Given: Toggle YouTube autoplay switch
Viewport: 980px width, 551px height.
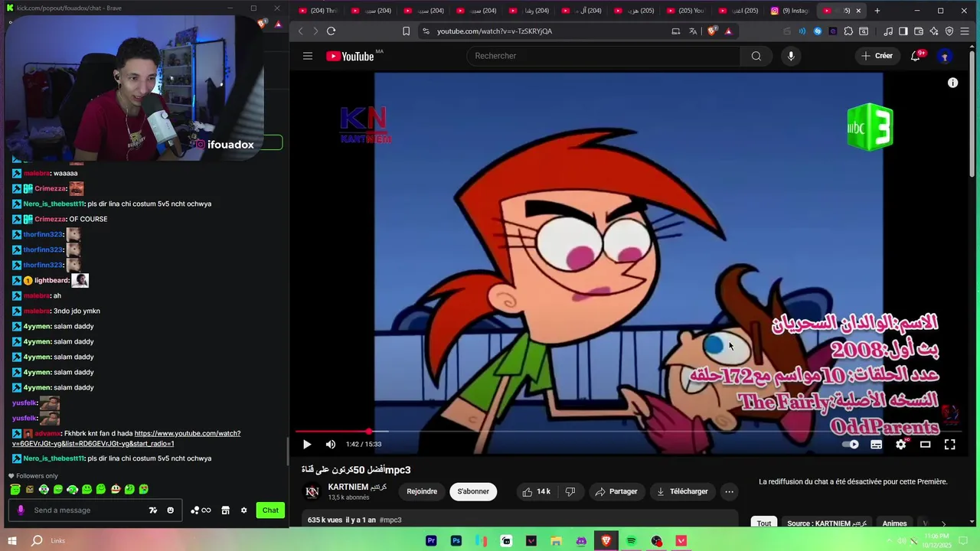Looking at the screenshot, I should [851, 444].
